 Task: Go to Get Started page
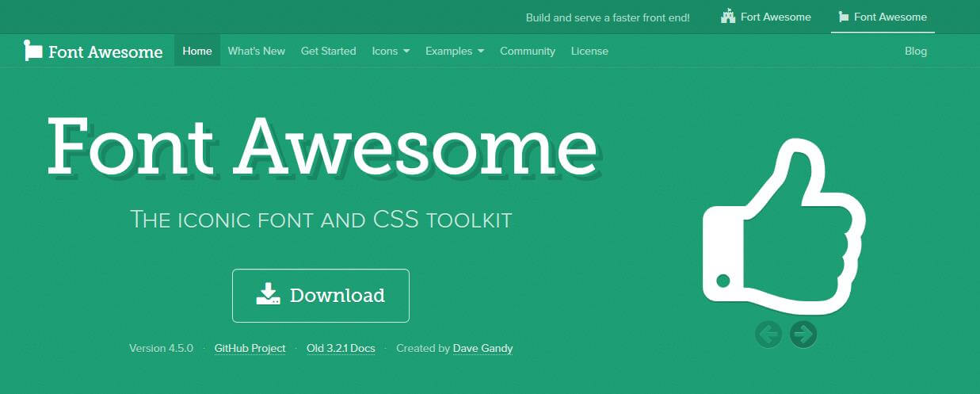tap(329, 51)
